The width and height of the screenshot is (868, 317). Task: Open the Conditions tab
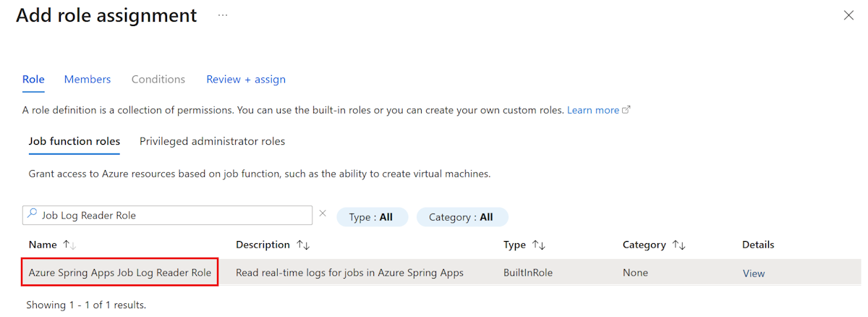[158, 79]
